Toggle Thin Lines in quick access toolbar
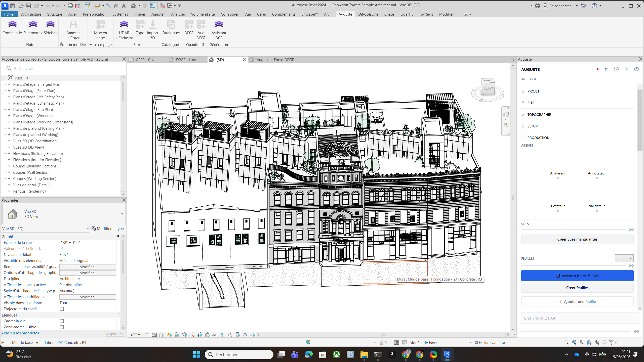 pos(152,6)
